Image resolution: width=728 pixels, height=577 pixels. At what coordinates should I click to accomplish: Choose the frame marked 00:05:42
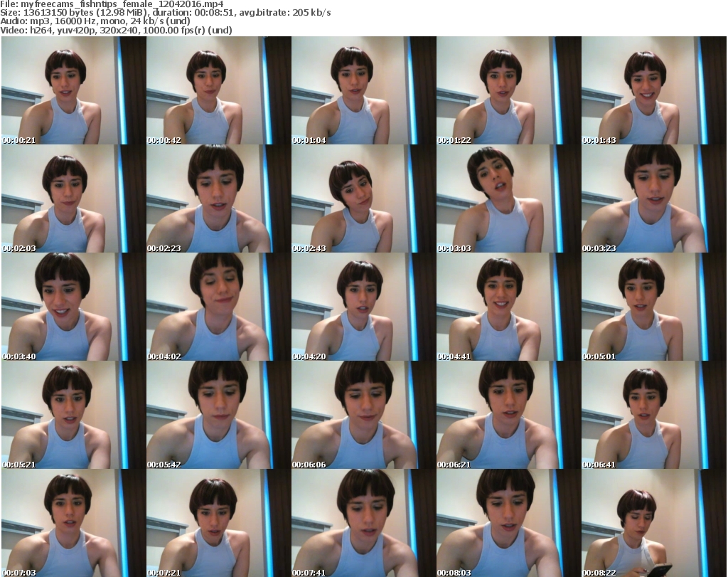click(x=218, y=415)
